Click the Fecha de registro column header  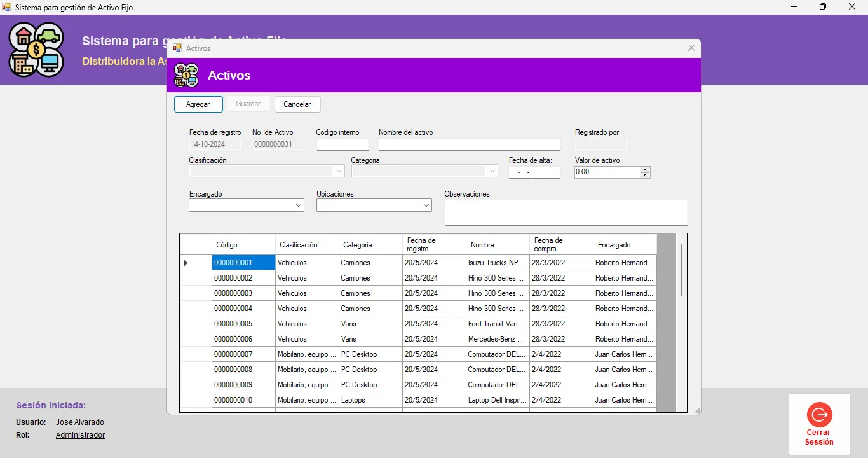coord(434,245)
